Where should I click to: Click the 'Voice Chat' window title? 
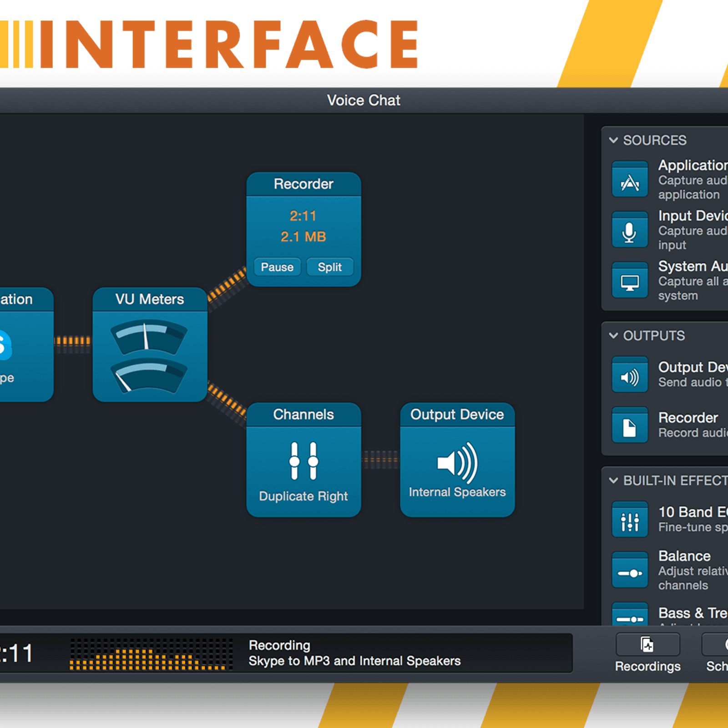(x=364, y=100)
